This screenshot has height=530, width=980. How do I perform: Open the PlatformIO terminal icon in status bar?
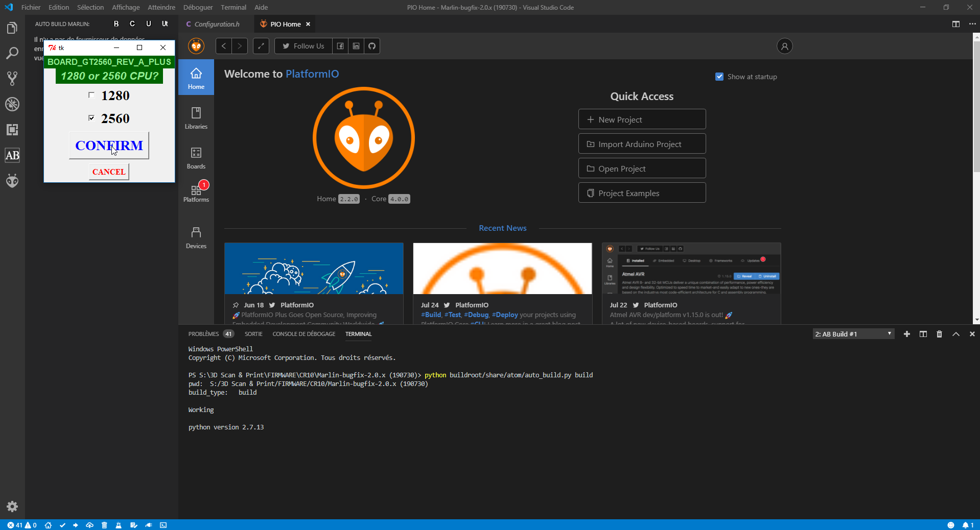[x=164, y=525]
